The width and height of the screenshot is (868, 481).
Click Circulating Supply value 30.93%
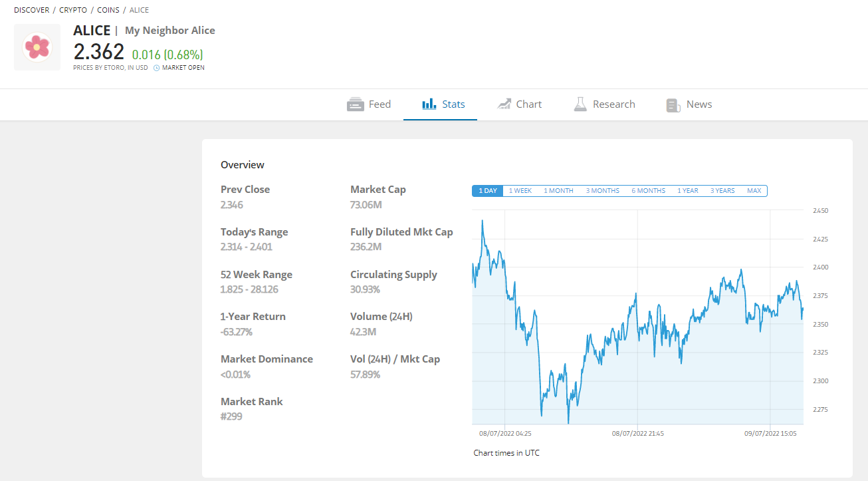pyautogui.click(x=366, y=289)
